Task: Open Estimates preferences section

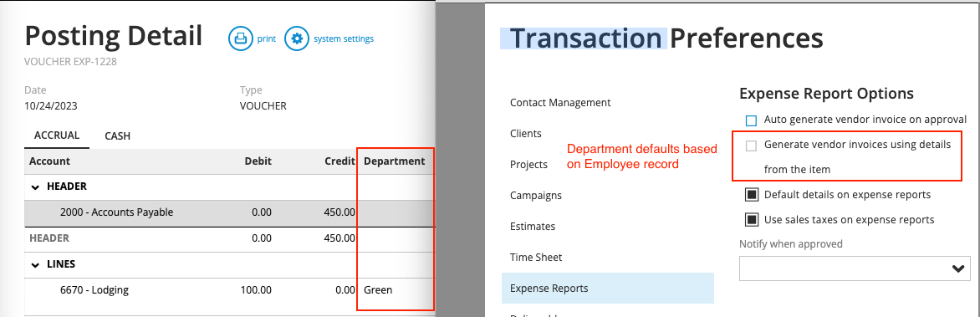Action: [x=533, y=227]
